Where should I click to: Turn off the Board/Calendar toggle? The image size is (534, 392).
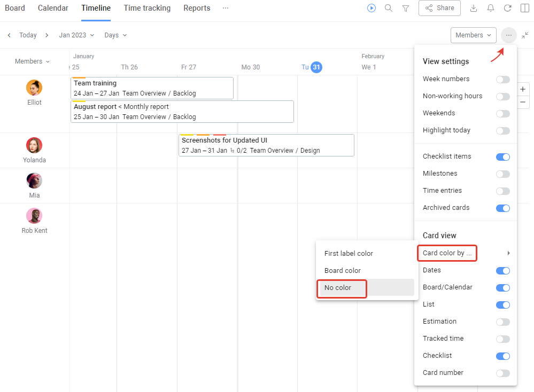tap(502, 287)
